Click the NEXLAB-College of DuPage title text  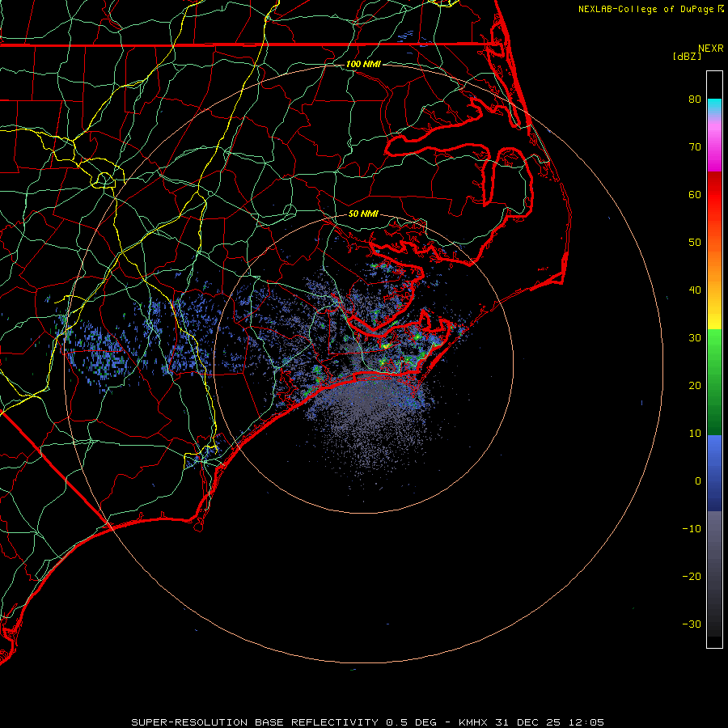[x=647, y=9]
